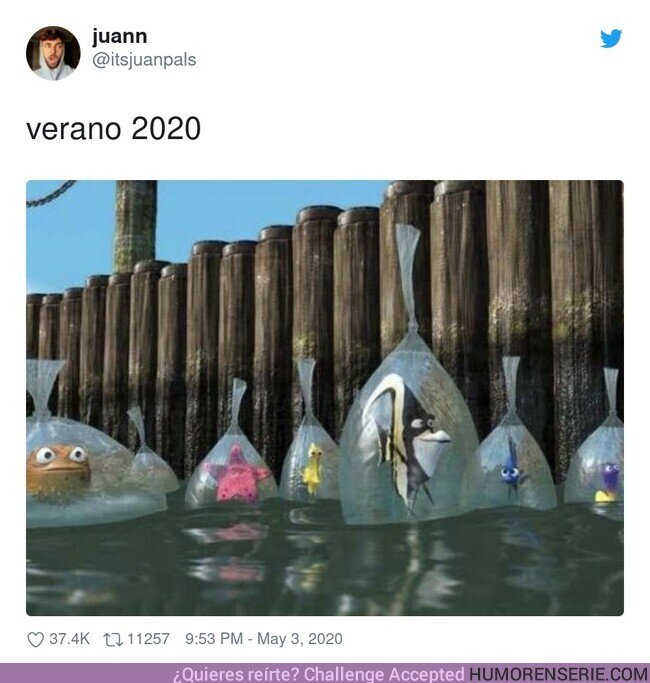Click the pink starfish in the bag
Viewport: 650px width, 683px height.
point(237,475)
